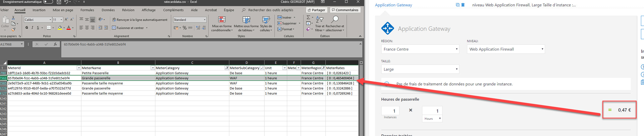Image resolution: width=644 pixels, height=136 pixels.
Task: Open the Web Application Firewall niveau dropdown
Action: tap(506, 49)
